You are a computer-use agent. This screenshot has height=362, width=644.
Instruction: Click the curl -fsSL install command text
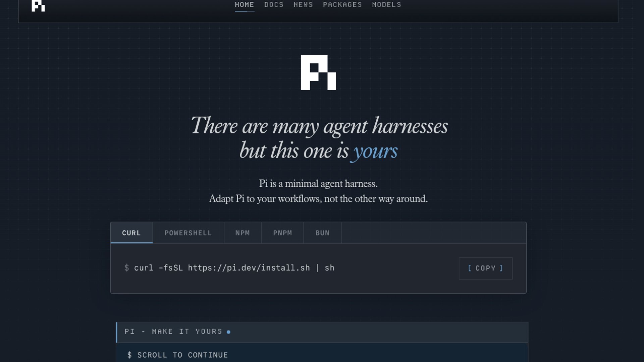click(x=234, y=268)
